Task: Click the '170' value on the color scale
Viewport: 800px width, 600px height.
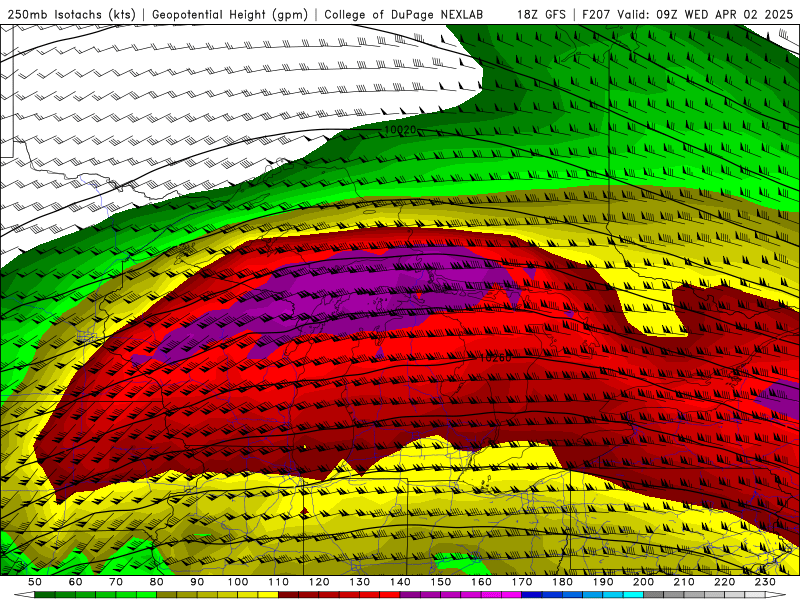Action: [x=522, y=582]
